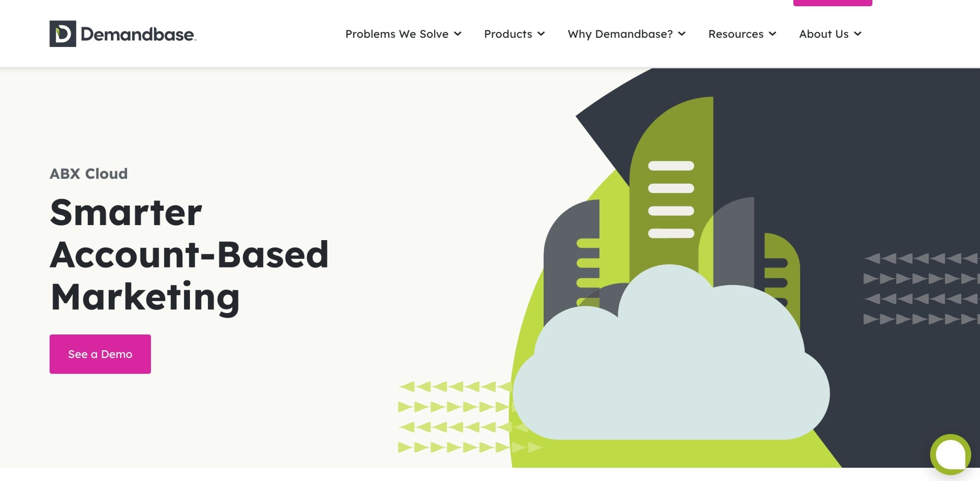Expand the Resources dropdown chevron

(x=773, y=34)
